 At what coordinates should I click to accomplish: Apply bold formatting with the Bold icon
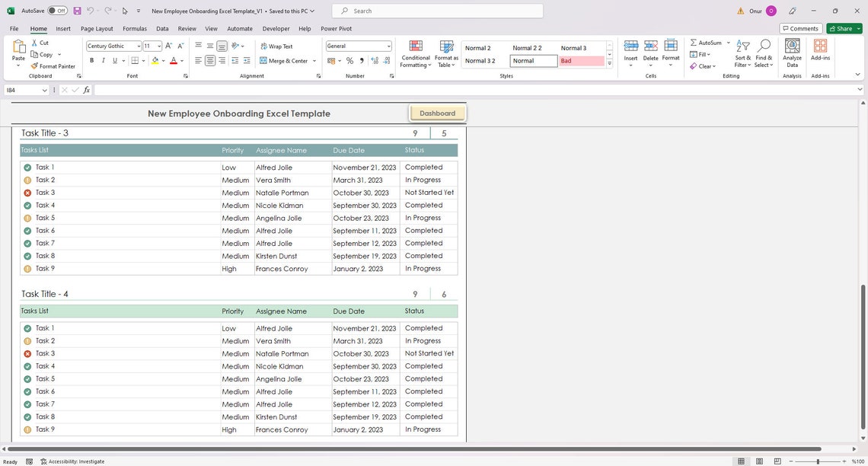91,61
